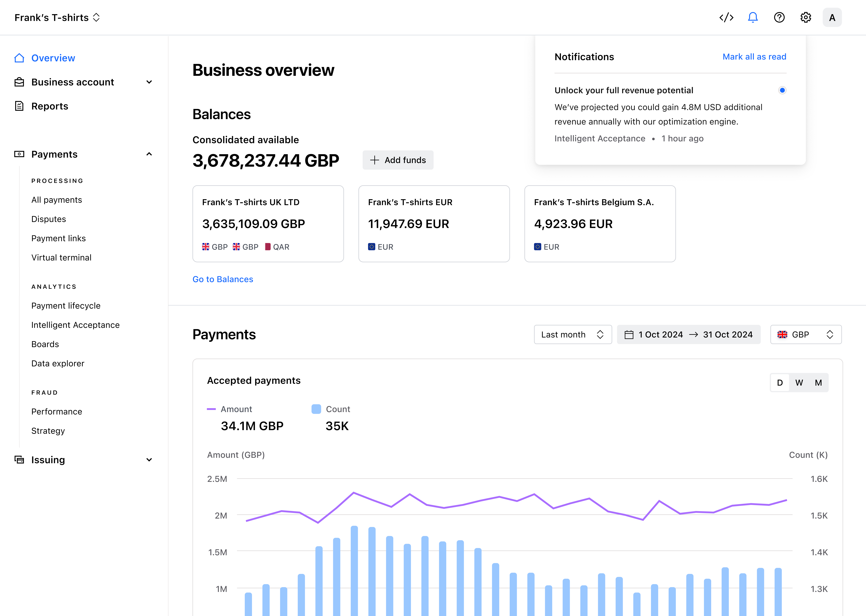Open Boards
This screenshot has height=616, width=866.
point(45,344)
